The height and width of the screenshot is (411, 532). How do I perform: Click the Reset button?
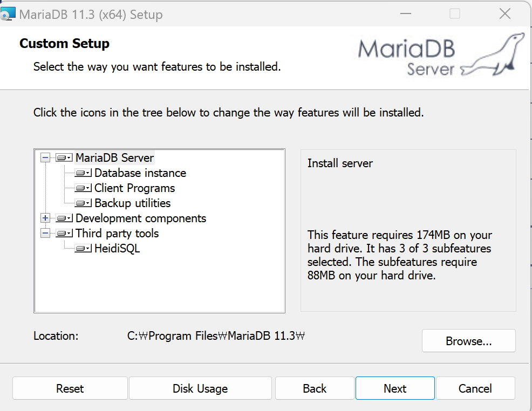click(x=70, y=388)
